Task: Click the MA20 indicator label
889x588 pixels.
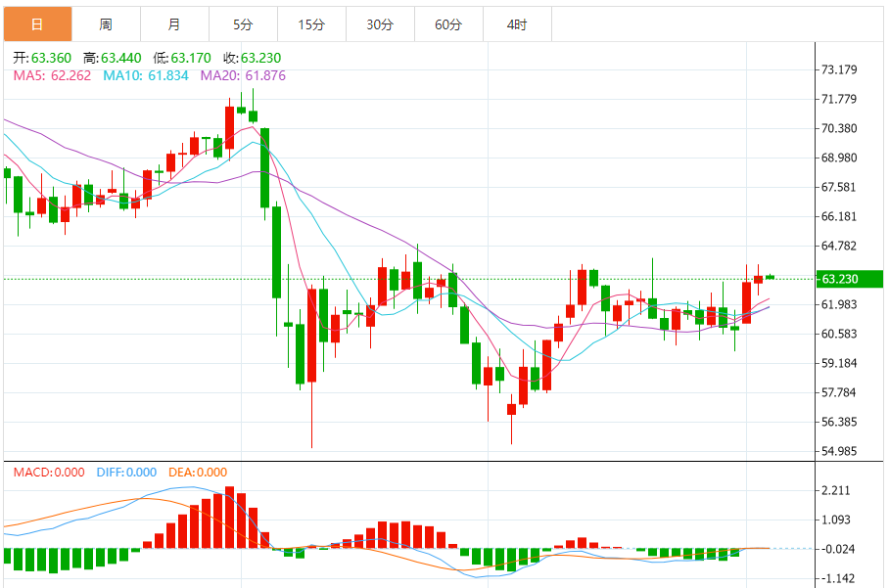Action: coord(243,76)
